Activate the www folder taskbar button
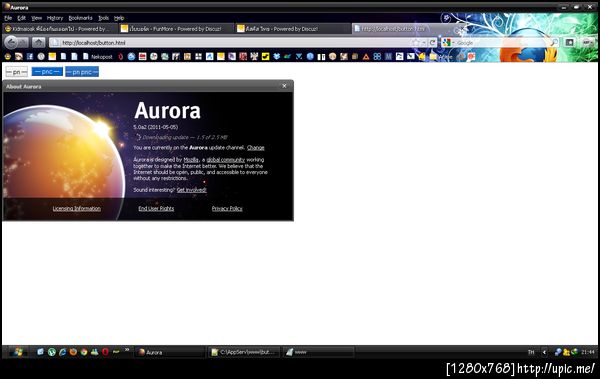This screenshot has width=600, height=379. click(318, 352)
